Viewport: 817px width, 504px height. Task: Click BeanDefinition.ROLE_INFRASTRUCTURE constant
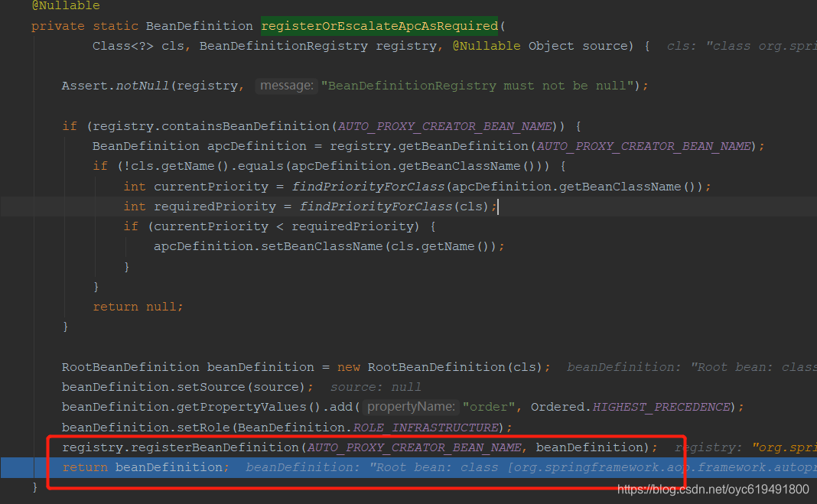[369, 428]
